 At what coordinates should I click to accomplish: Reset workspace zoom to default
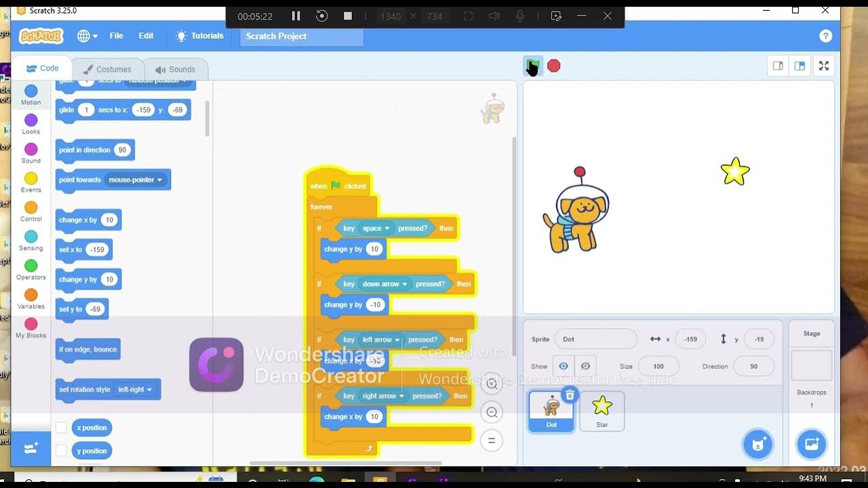492,441
